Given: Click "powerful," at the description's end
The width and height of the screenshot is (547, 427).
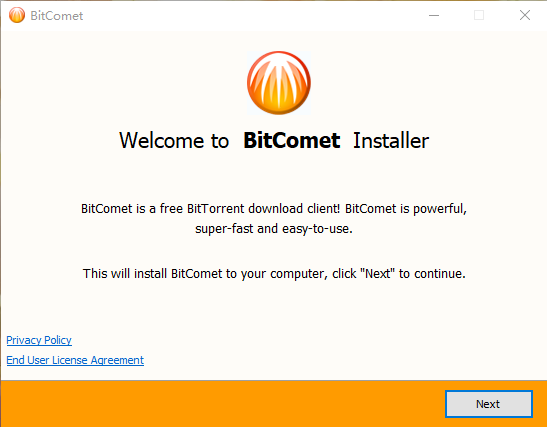Looking at the screenshot, I should [x=440, y=209].
